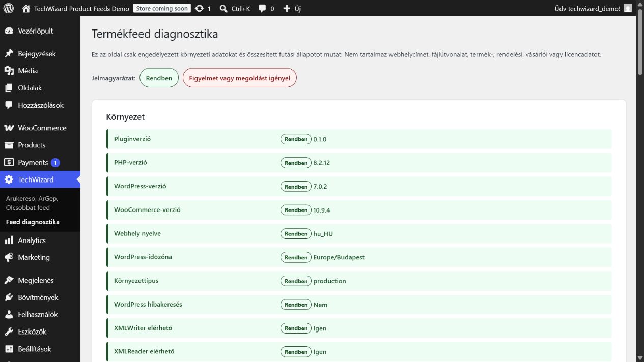Click Figyelmet vagy megoldást igényel legend pill
Screen dimensions: 644x362
(239, 78)
